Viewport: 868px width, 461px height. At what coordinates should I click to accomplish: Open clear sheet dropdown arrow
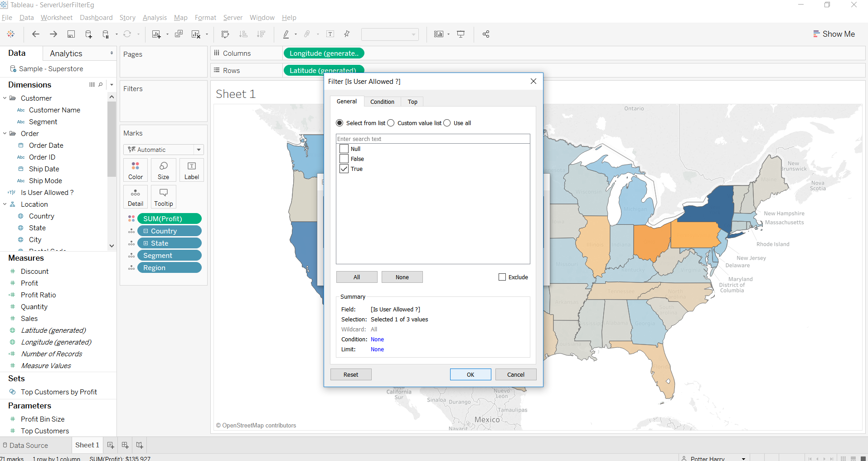coord(207,34)
